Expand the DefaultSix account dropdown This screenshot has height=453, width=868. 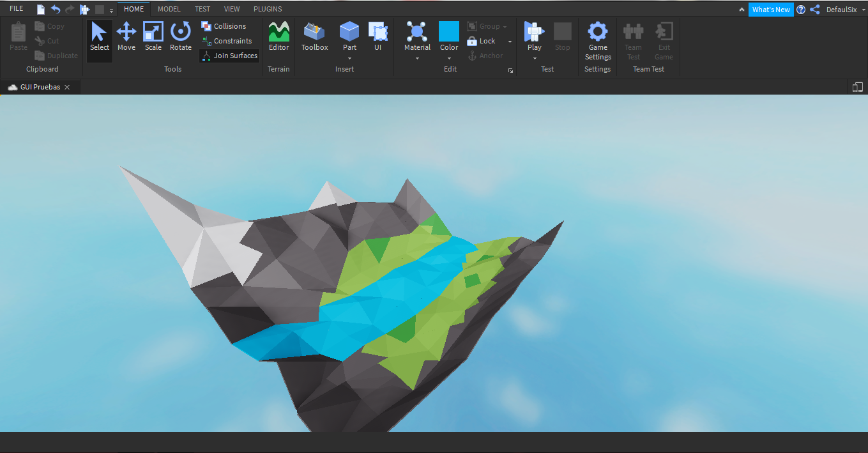click(863, 10)
